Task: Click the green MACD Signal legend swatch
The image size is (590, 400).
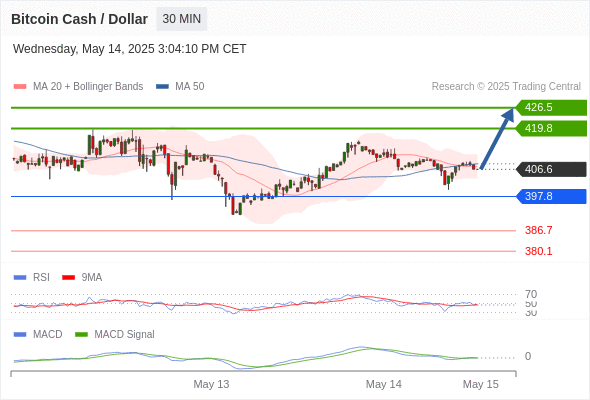Action: pos(81,335)
